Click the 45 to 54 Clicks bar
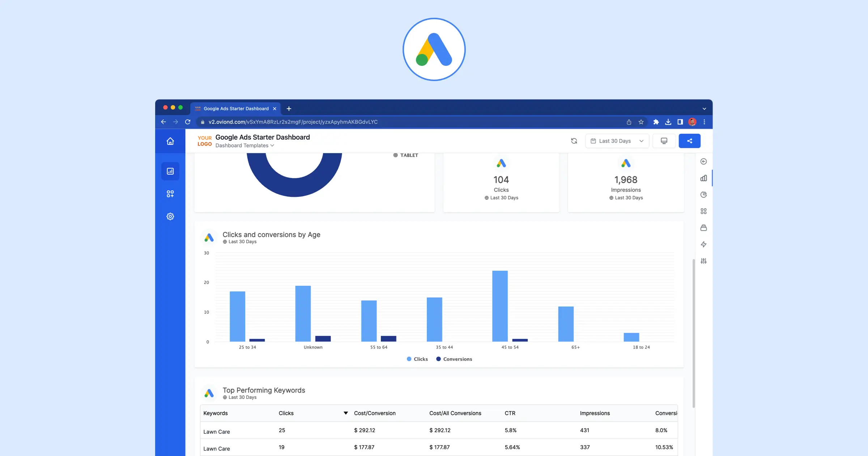The height and width of the screenshot is (456, 868). click(x=500, y=306)
